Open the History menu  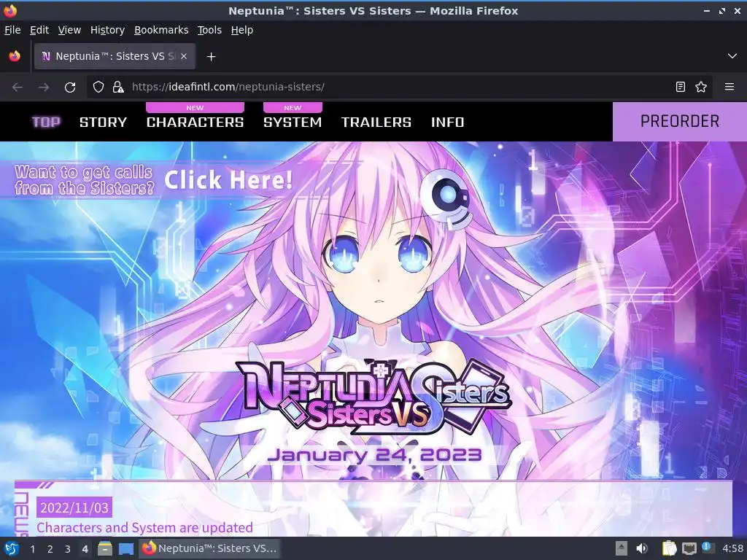click(107, 30)
